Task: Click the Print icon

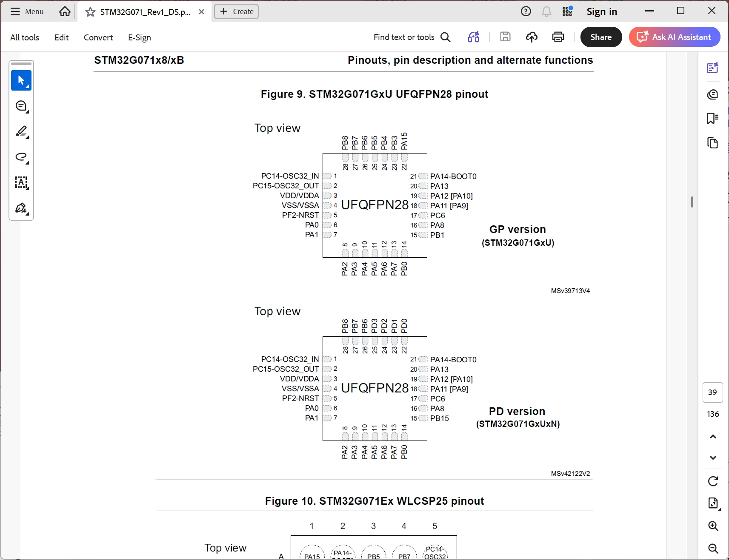Action: click(x=558, y=37)
